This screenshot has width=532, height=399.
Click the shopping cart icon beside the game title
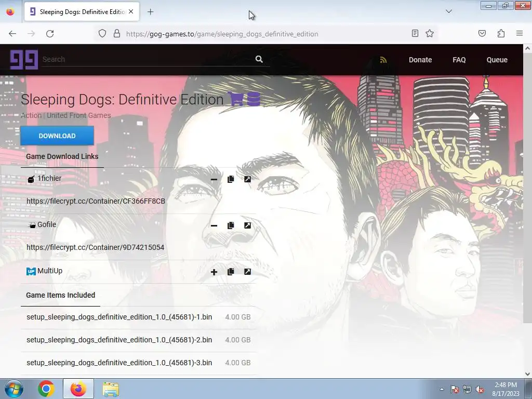tap(236, 99)
